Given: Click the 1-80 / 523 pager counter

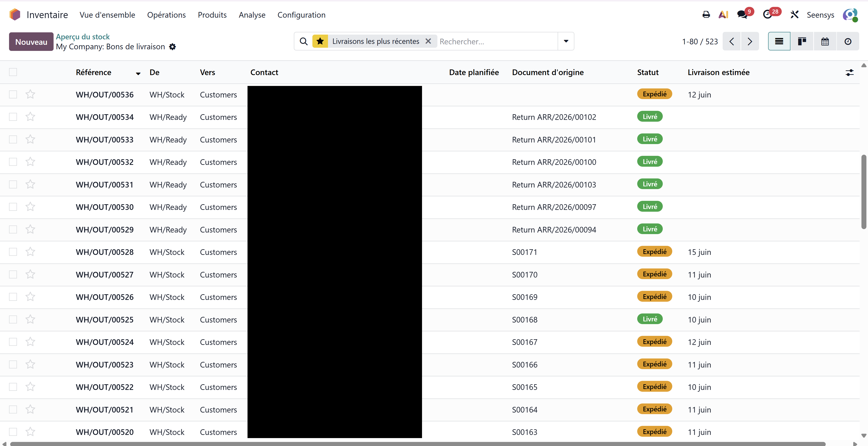Looking at the screenshot, I should 700,41.
